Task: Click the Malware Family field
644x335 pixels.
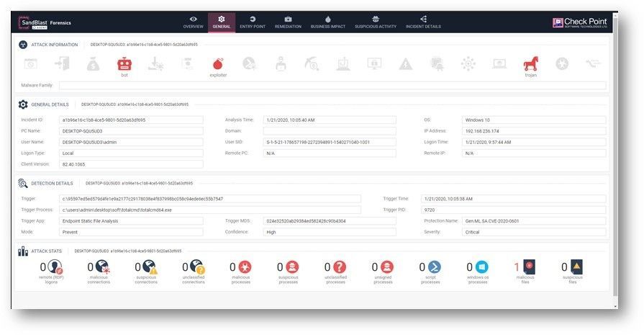Action: coord(331,85)
